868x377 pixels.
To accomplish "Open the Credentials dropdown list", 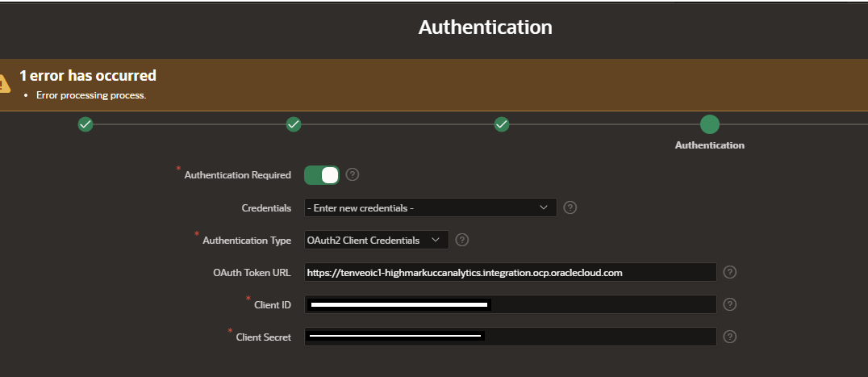I will tap(431, 207).
